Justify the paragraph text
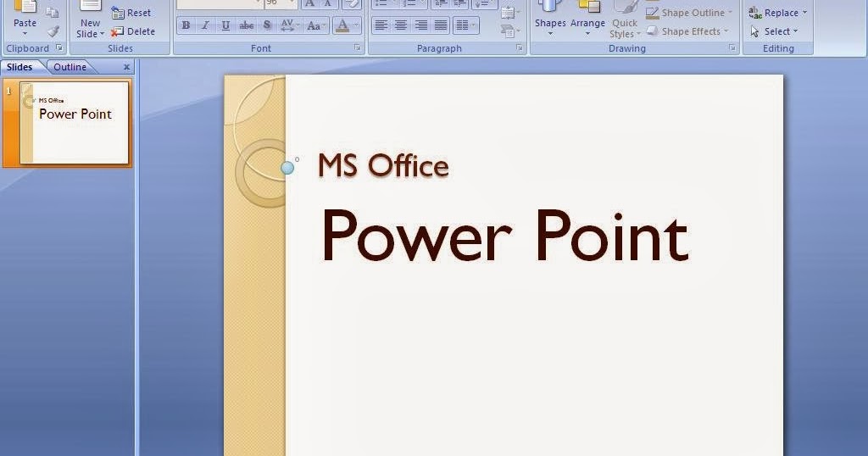The height and width of the screenshot is (456, 868). (x=441, y=25)
